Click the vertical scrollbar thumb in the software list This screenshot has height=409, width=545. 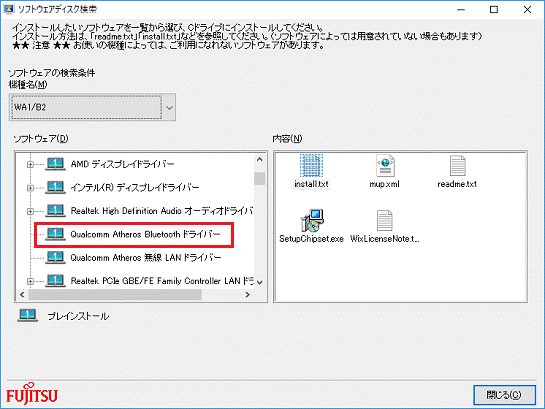(x=260, y=179)
